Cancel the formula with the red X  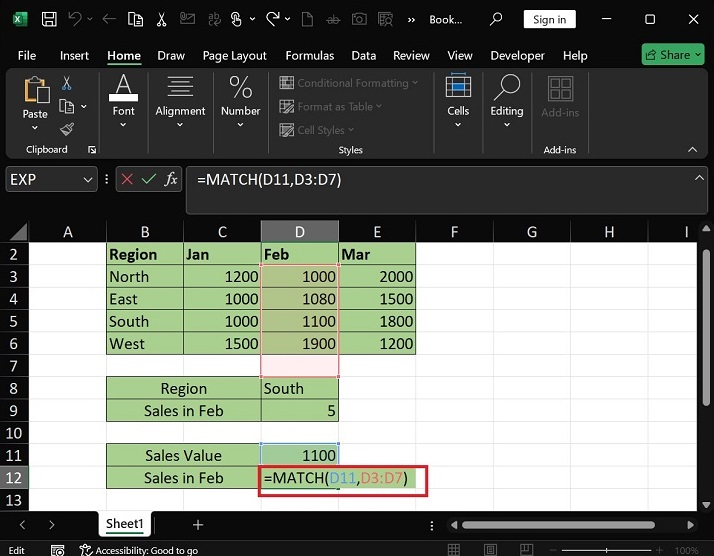(x=127, y=179)
